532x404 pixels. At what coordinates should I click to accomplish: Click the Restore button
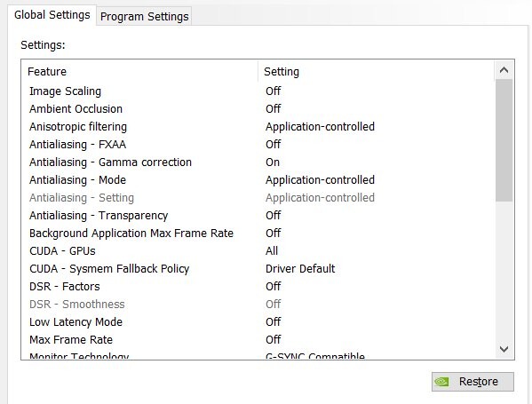[x=472, y=382]
